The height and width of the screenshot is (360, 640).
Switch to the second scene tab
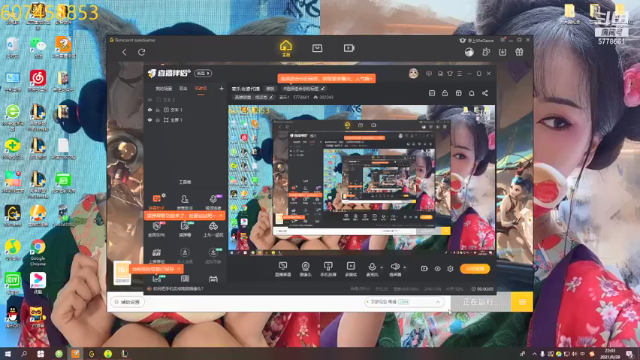(x=183, y=89)
